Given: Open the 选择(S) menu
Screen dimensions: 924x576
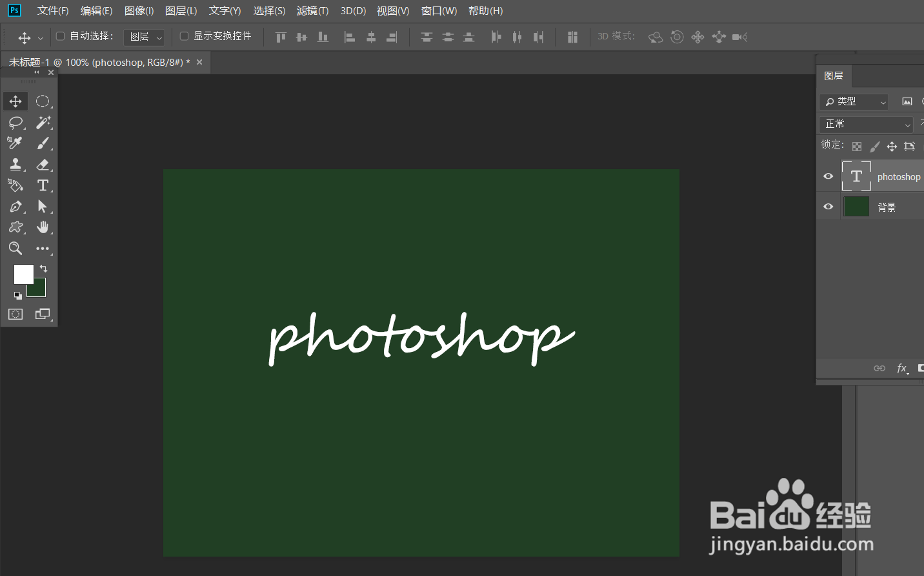Looking at the screenshot, I should [269, 11].
